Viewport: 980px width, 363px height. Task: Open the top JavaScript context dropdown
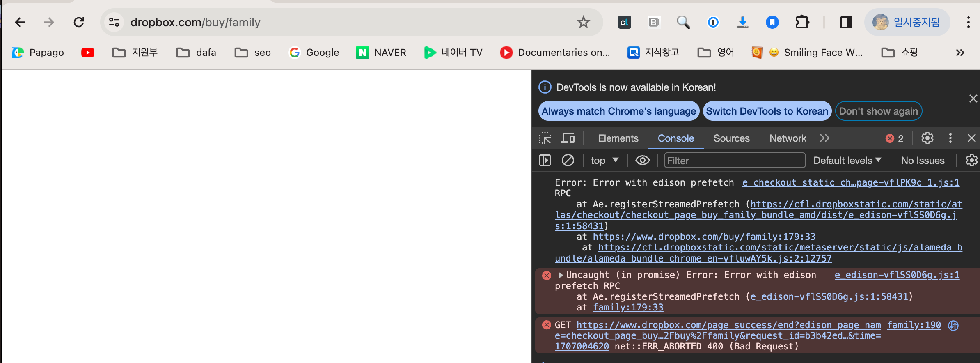[x=604, y=160]
